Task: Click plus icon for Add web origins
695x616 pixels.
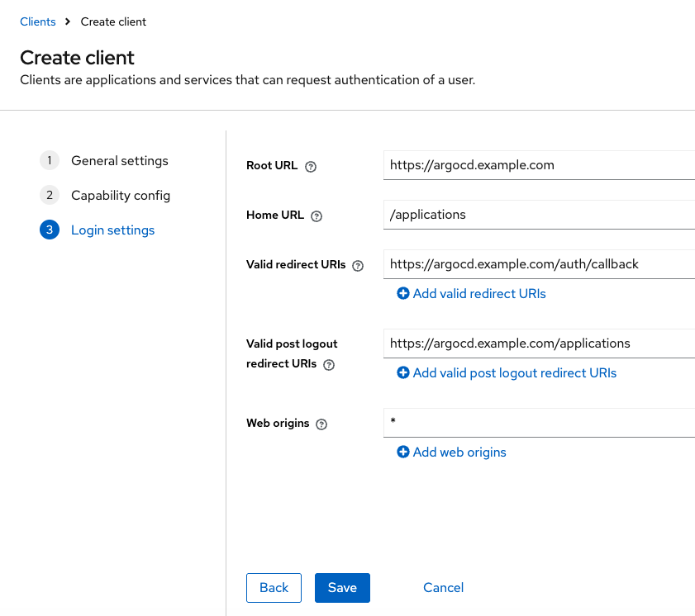Action: click(x=403, y=453)
